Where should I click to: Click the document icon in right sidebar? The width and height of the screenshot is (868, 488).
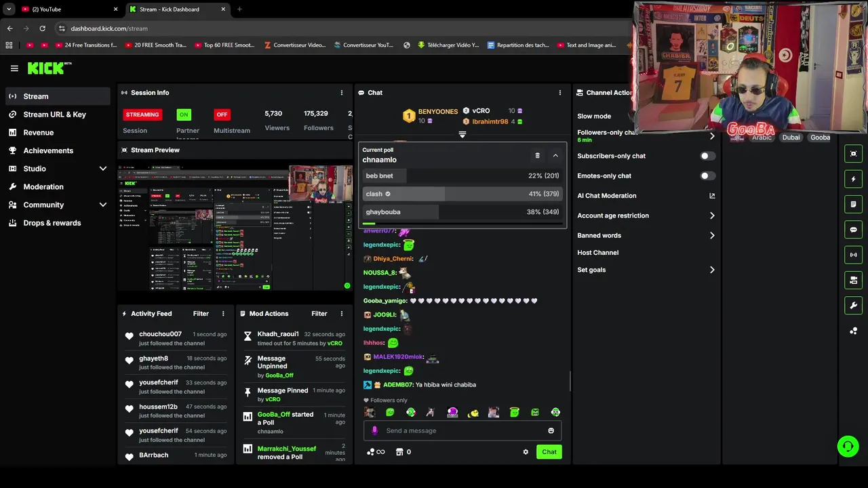pos(854,204)
